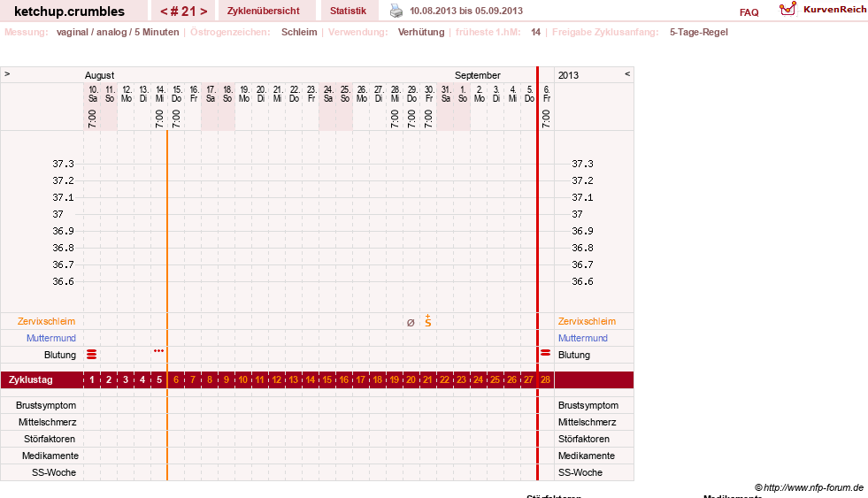Click the 10. Sa date column header

[x=93, y=94]
